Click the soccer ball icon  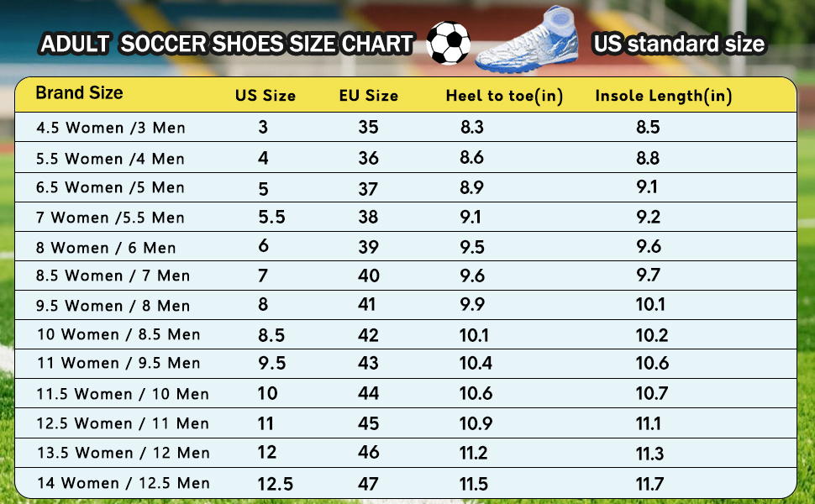[x=448, y=43]
